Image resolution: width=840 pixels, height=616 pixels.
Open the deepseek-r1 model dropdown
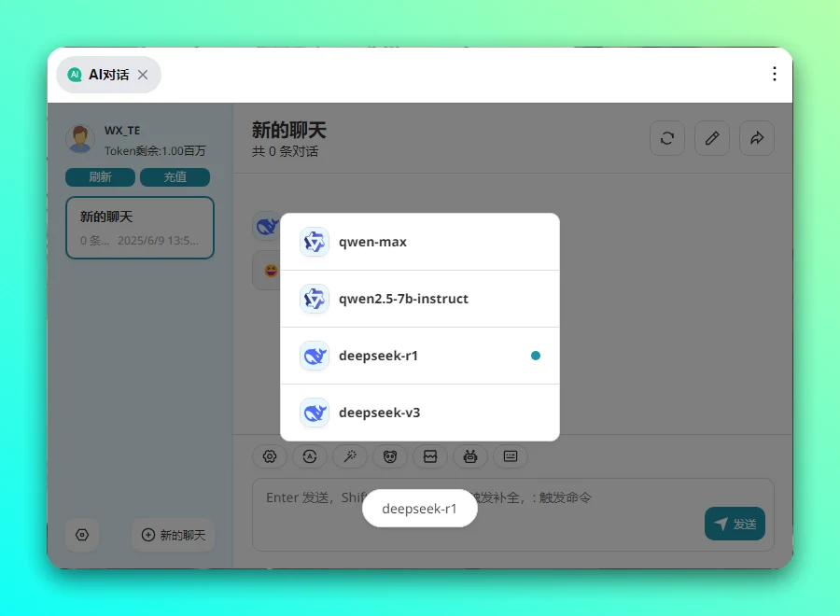tap(419, 509)
